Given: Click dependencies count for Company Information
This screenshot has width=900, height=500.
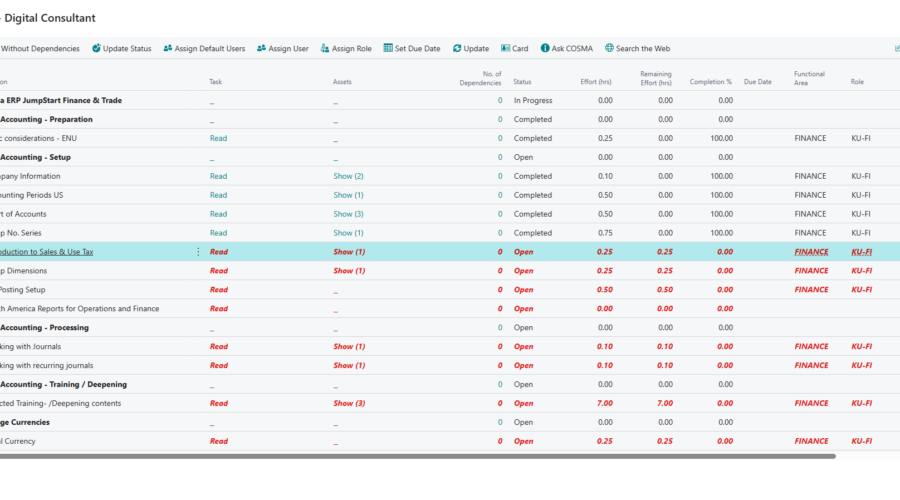Looking at the screenshot, I should coord(500,176).
